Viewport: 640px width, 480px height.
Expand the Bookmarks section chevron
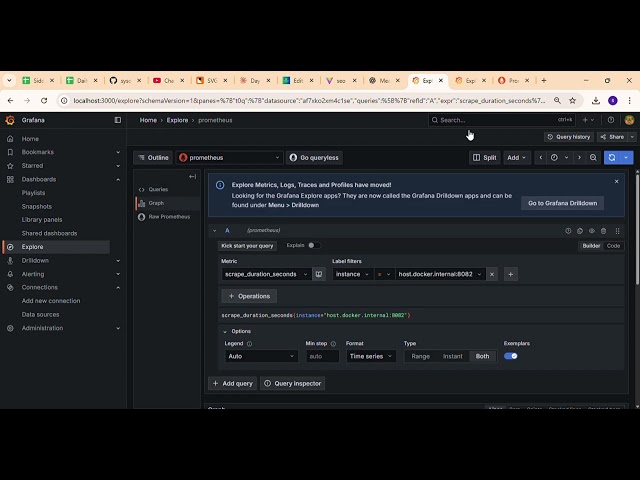[118, 152]
